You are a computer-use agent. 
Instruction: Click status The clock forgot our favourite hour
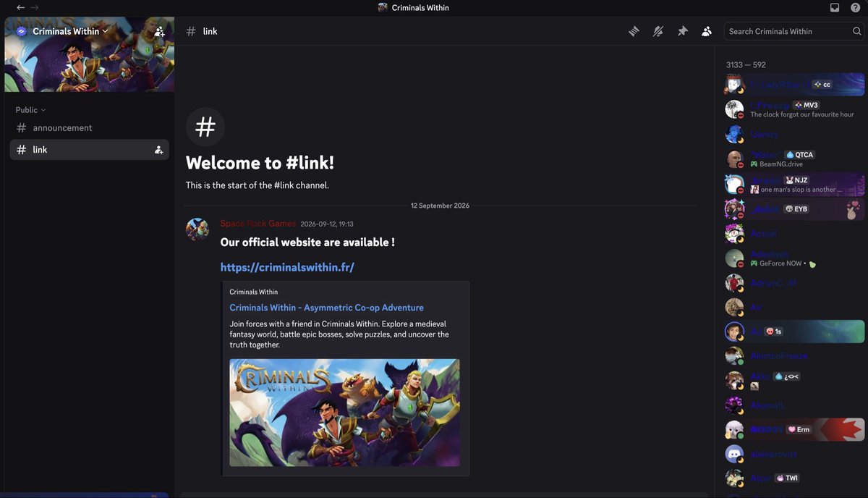coord(801,114)
